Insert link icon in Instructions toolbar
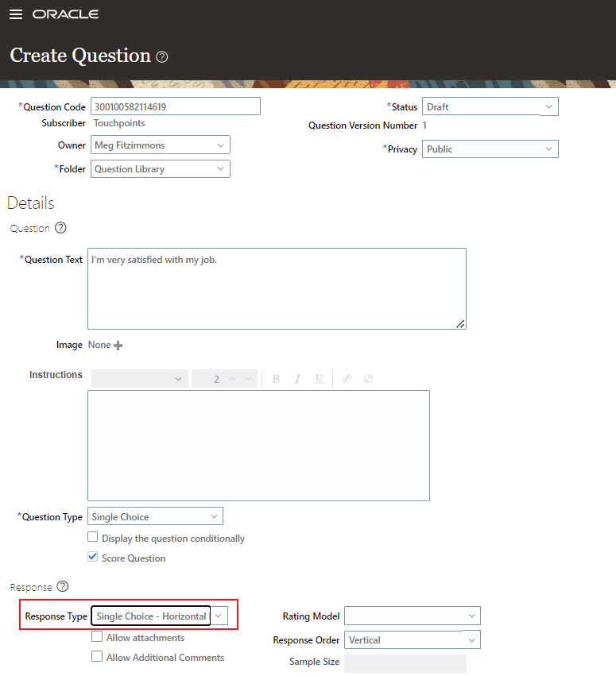The width and height of the screenshot is (616, 676). [x=347, y=379]
